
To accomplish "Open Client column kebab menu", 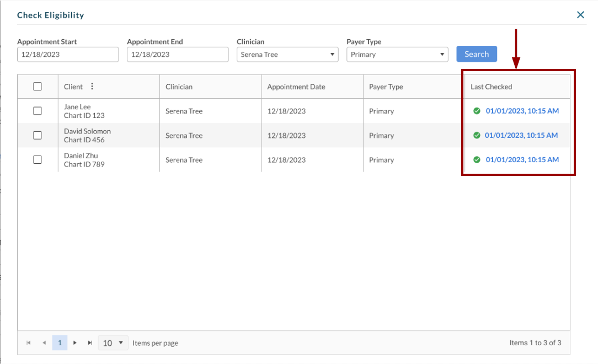I will click(x=92, y=87).
